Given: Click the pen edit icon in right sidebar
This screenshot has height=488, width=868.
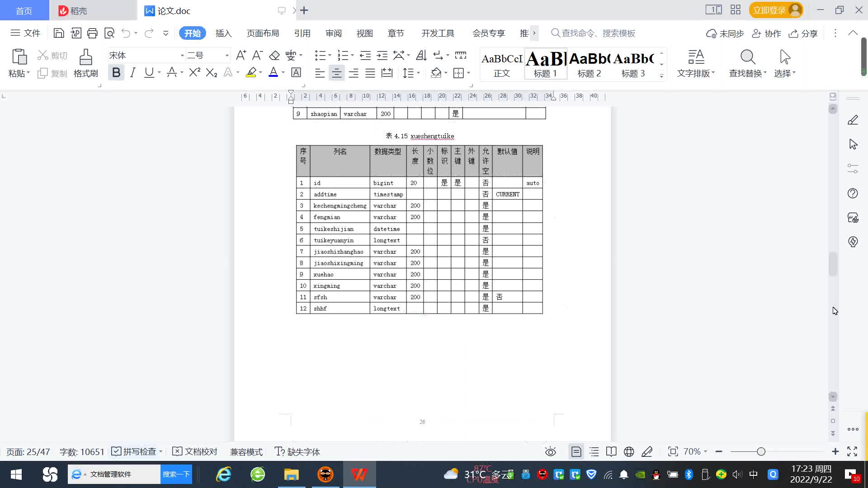Looking at the screenshot, I should pos(853,120).
